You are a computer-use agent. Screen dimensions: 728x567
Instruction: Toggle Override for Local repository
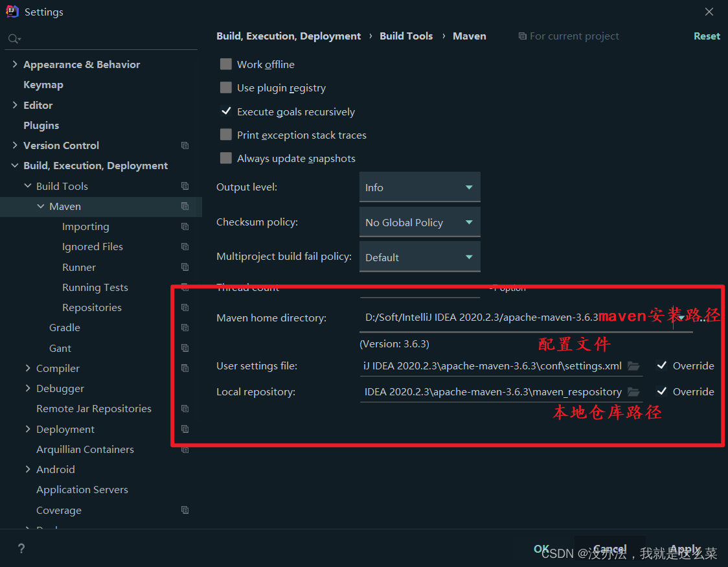point(662,391)
